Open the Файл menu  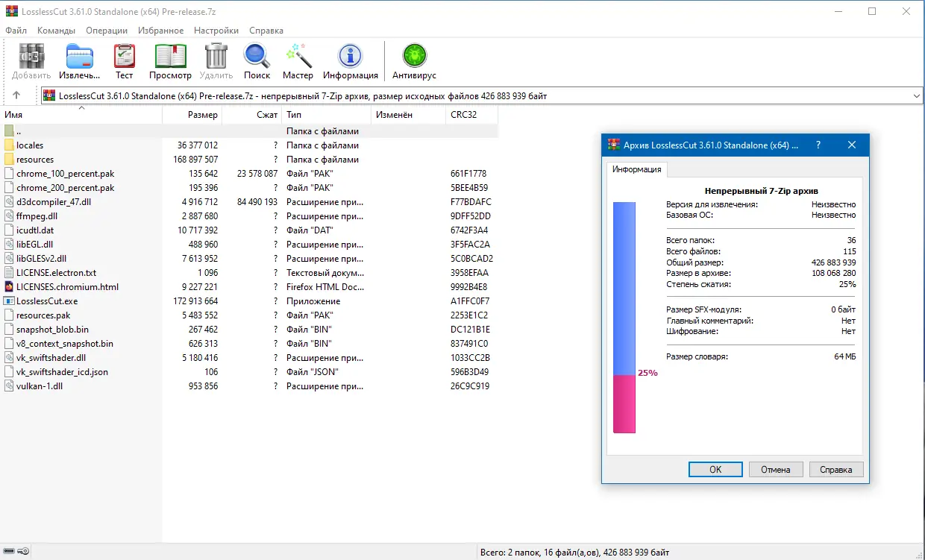pos(16,31)
